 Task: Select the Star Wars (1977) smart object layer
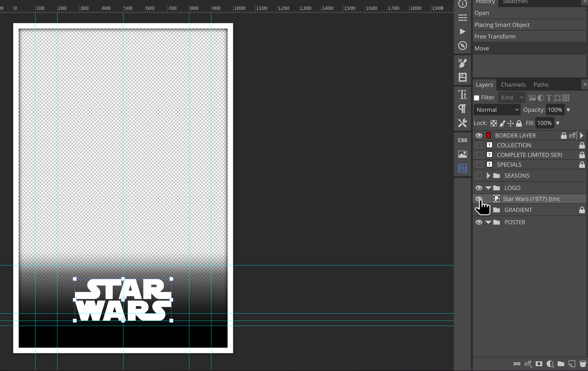tap(529, 199)
